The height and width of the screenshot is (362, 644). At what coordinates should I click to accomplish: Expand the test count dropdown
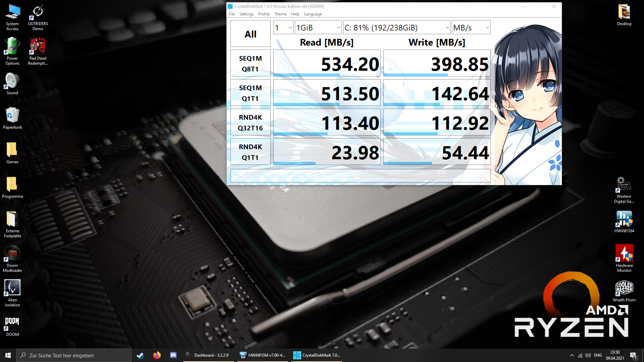coord(283,27)
